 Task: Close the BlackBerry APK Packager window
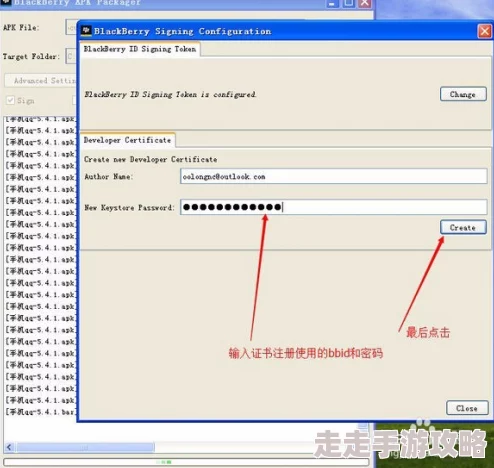[x=365, y=3]
